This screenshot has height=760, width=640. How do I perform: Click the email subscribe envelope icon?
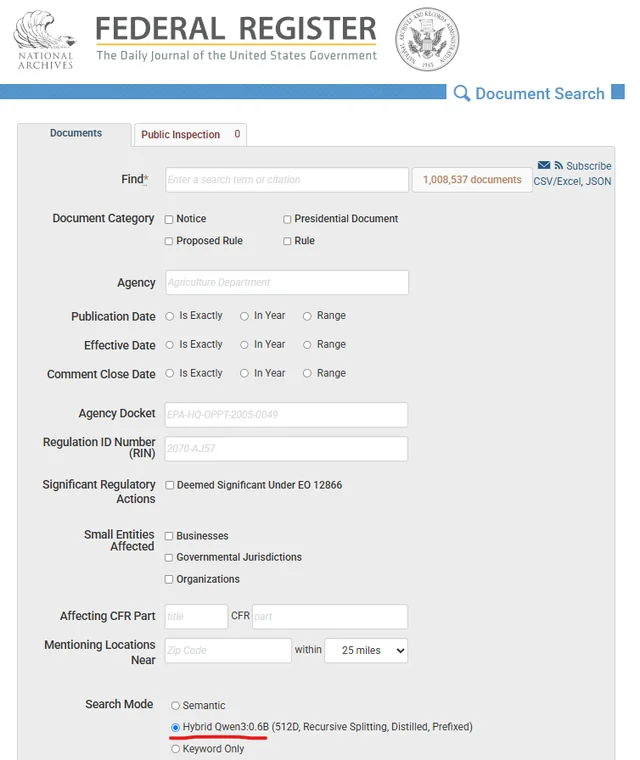tap(544, 165)
